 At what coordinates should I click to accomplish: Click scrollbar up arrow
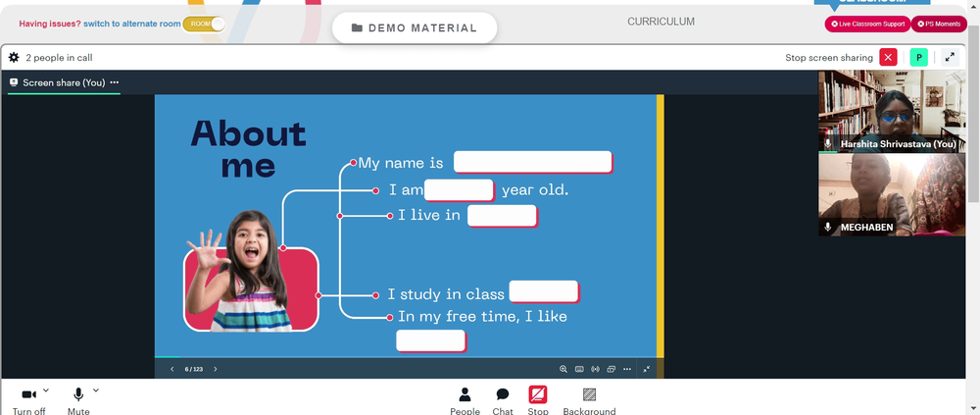[974, 5]
